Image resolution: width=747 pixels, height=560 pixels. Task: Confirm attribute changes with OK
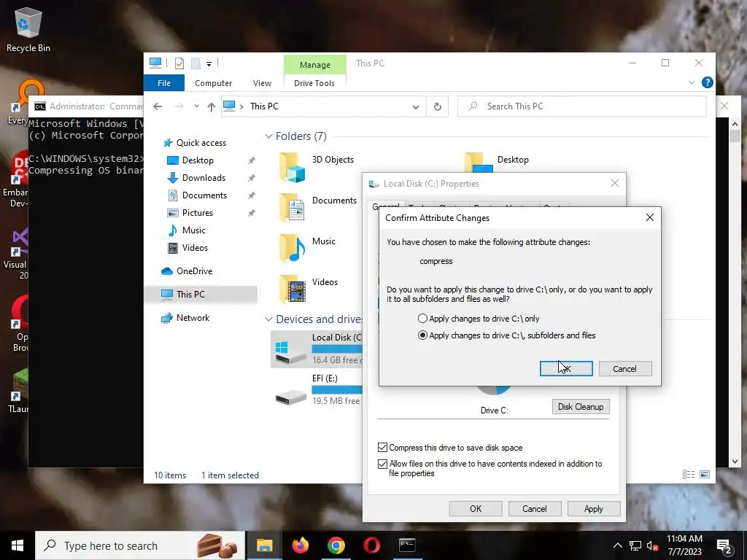pyautogui.click(x=566, y=368)
